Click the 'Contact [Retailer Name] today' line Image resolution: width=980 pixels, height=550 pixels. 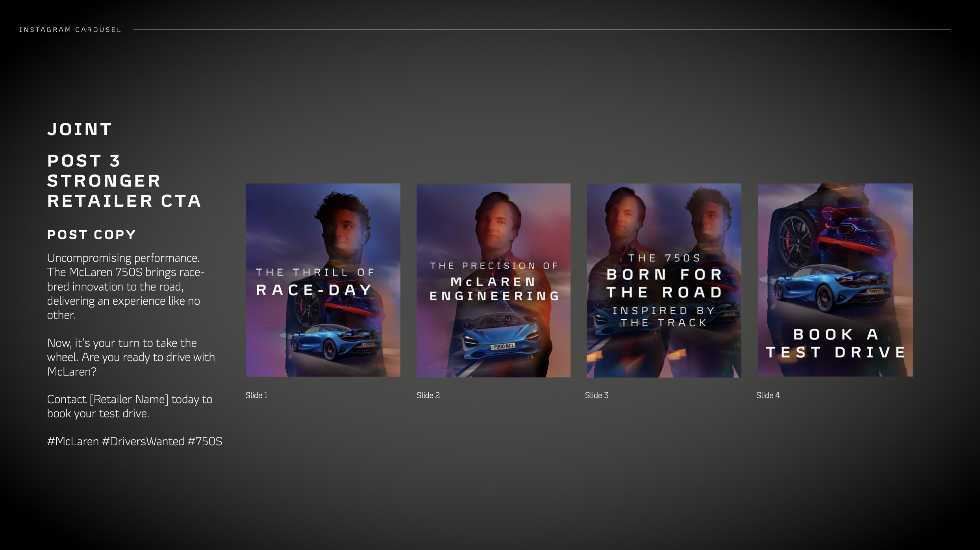click(130, 406)
